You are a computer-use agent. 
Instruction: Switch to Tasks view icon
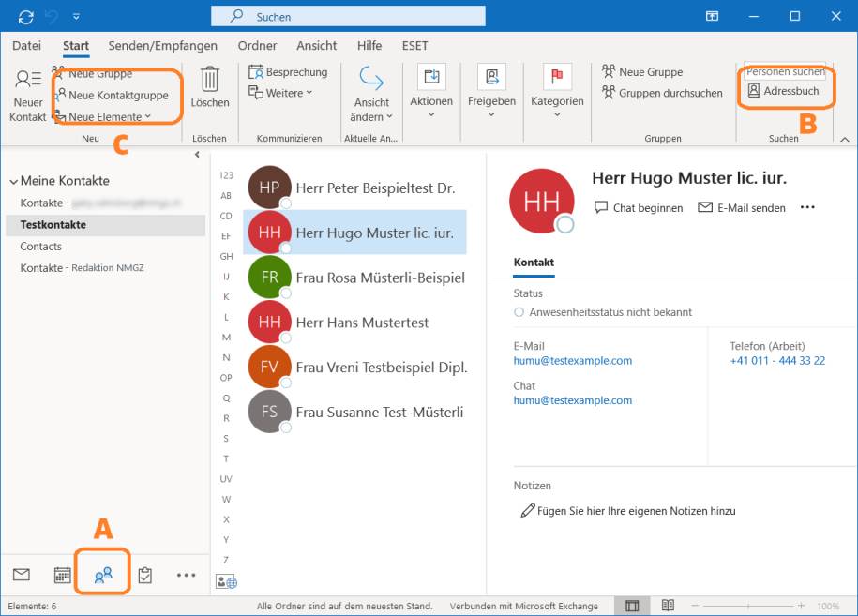pyautogui.click(x=145, y=575)
